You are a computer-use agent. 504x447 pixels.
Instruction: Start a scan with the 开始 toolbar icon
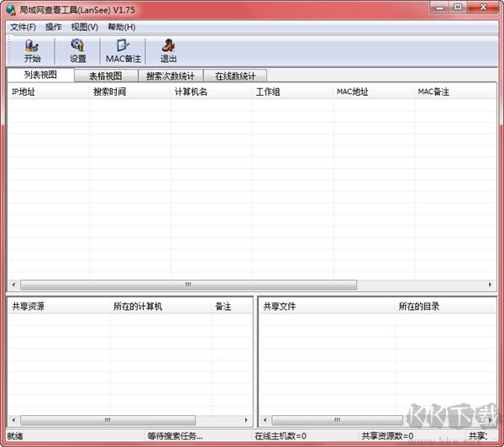click(32, 51)
